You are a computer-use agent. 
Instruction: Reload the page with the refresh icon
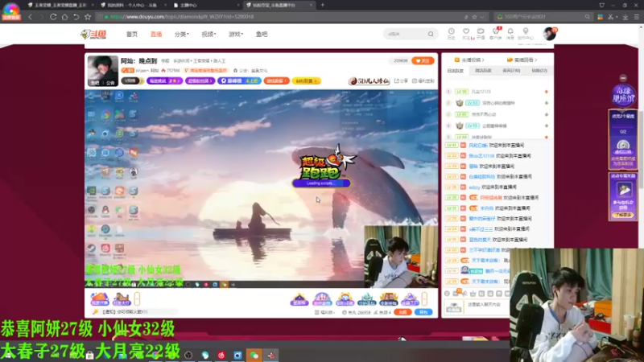coord(53,17)
